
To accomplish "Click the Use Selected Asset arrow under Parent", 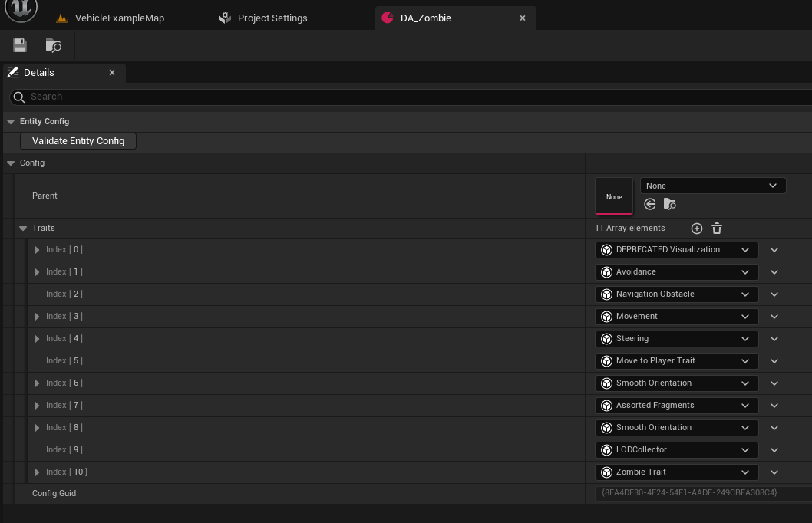I will (x=650, y=204).
